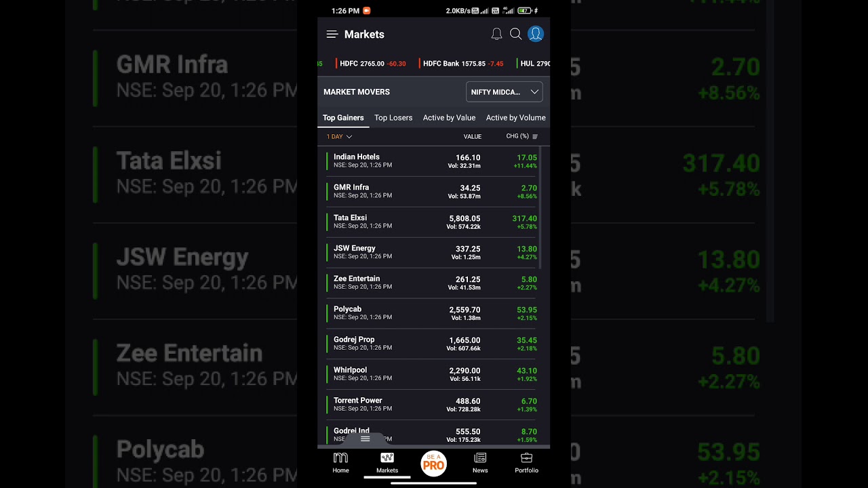This screenshot has height=488, width=868.
Task: Open Polycab stock row
Action: point(432,314)
